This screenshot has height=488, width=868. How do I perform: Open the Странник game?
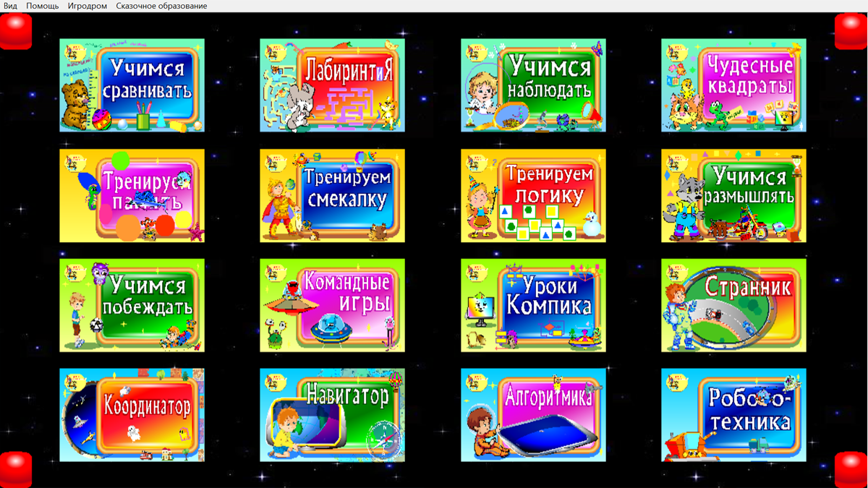tap(733, 305)
